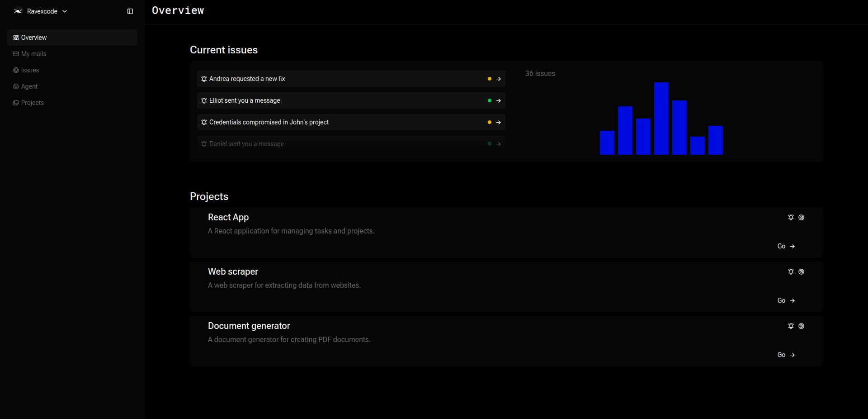868x419 pixels.
Task: Click bell icon beside Elliot sent you a message
Action: [x=204, y=100]
